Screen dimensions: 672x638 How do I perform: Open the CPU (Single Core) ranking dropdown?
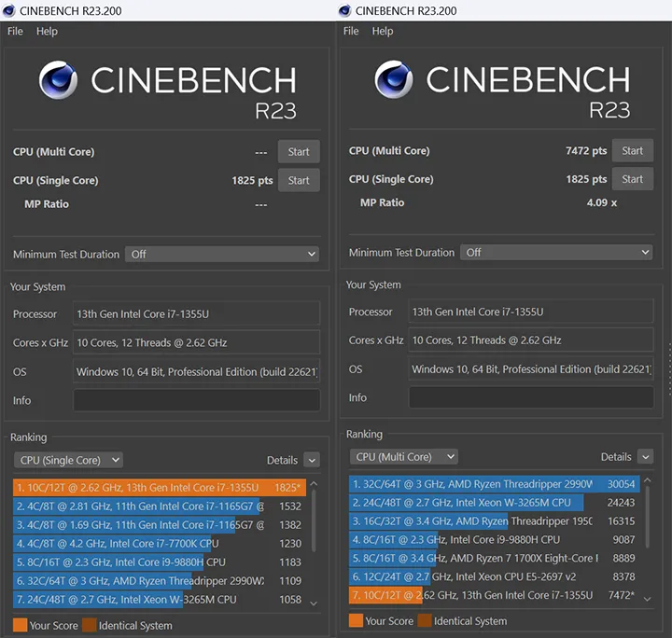coord(68,460)
